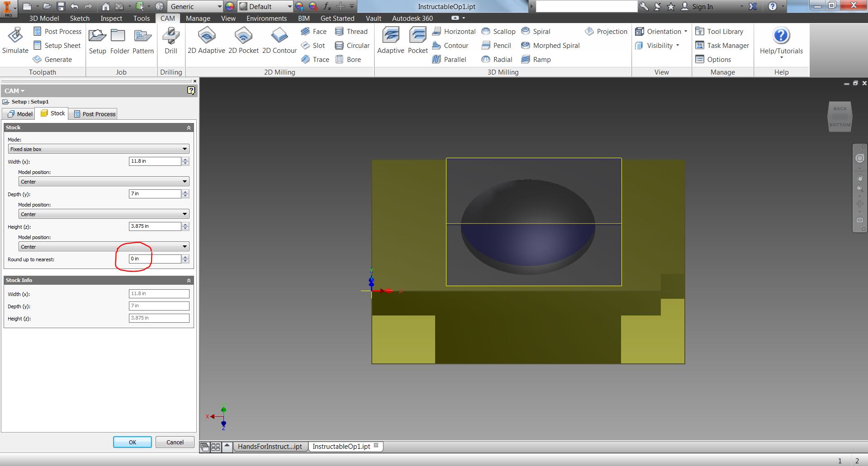Open Post Process in Toolpath panel

coord(57,32)
